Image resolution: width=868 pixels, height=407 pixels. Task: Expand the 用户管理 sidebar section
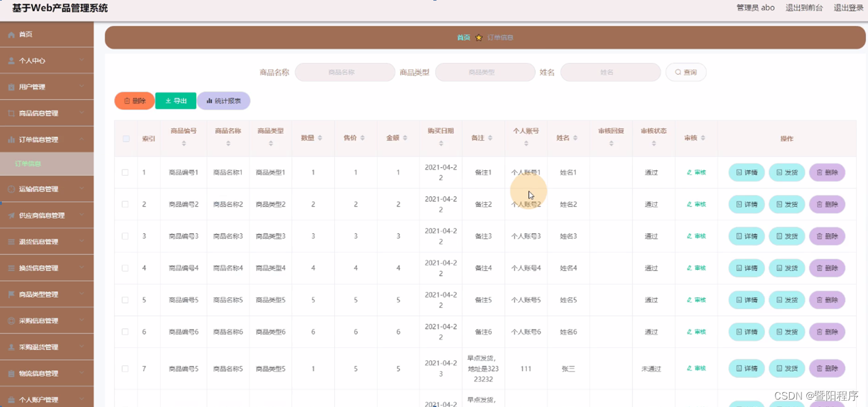pos(46,86)
